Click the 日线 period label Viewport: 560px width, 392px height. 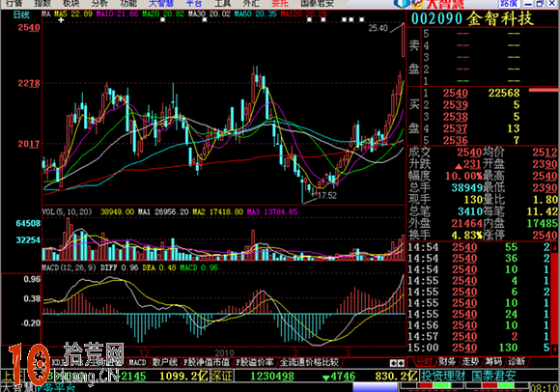21,15
